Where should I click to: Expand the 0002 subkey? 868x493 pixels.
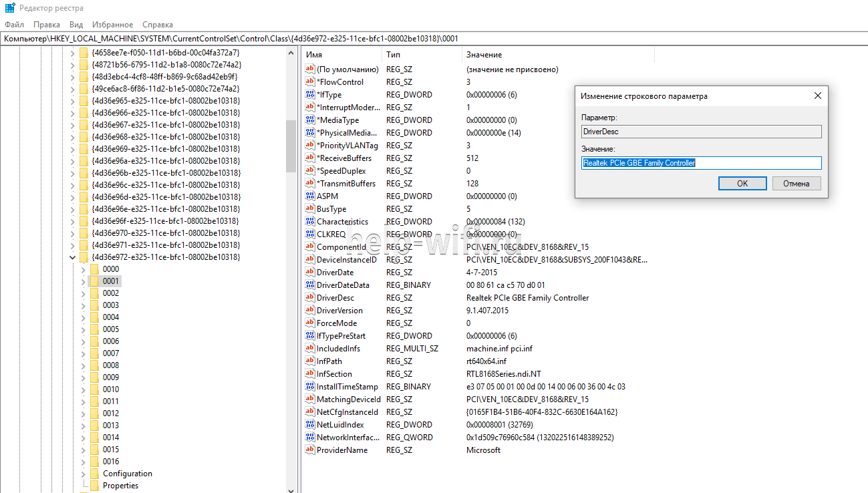(x=84, y=293)
